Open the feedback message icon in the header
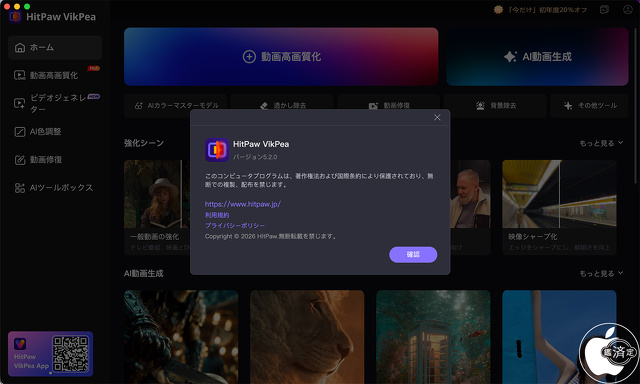Viewport: 640px width, 384px height. pos(604,10)
